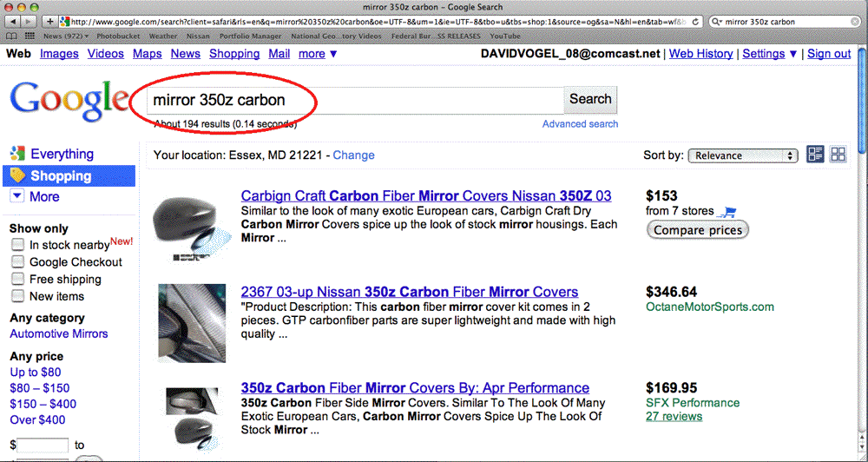The image size is (868, 462).
Task: Open the Videos tab
Action: (x=106, y=54)
